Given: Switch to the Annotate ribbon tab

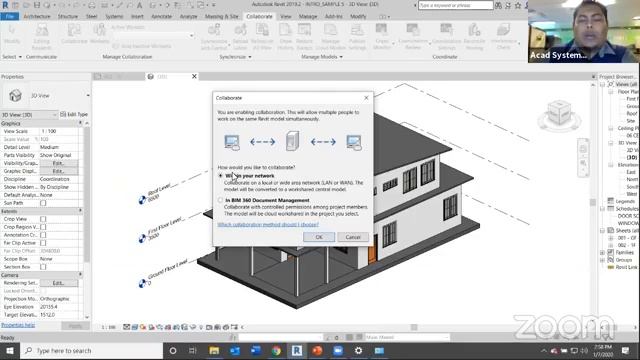Looking at the screenshot, I should point(162,16).
